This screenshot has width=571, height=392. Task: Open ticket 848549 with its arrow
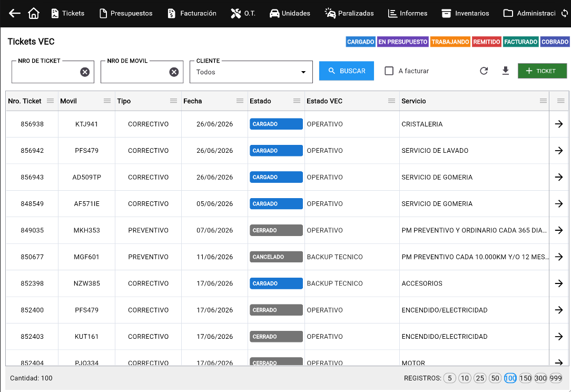[x=558, y=204]
